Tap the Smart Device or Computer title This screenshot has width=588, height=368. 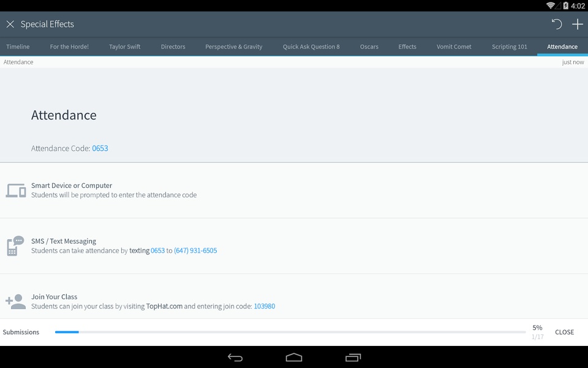tap(72, 185)
